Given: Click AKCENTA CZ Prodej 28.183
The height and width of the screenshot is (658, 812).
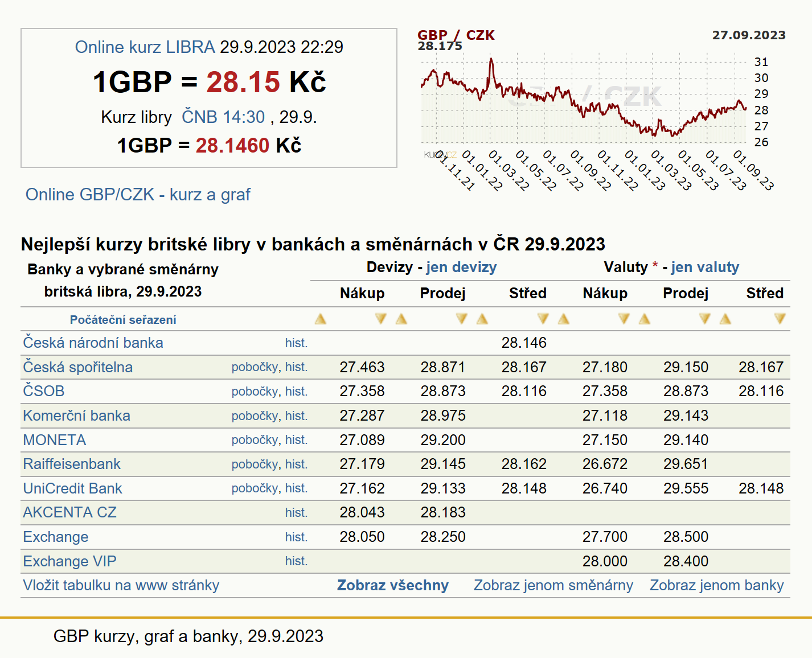Looking at the screenshot, I should tap(443, 512).
